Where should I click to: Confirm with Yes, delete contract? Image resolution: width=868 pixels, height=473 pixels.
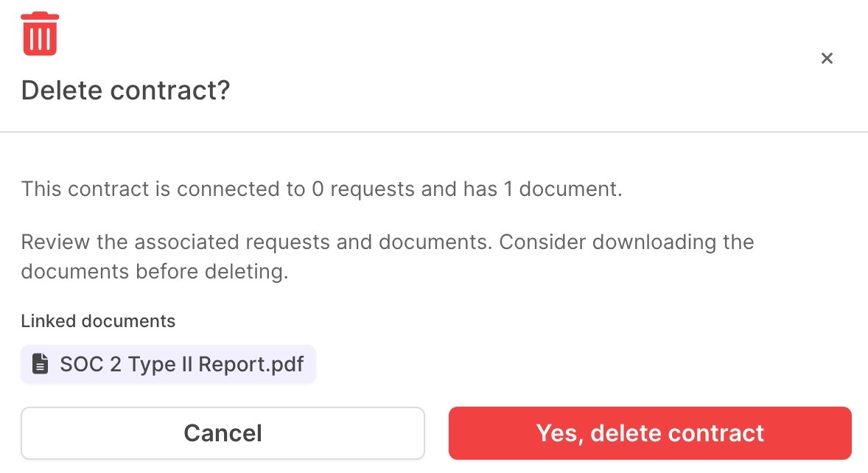(650, 433)
